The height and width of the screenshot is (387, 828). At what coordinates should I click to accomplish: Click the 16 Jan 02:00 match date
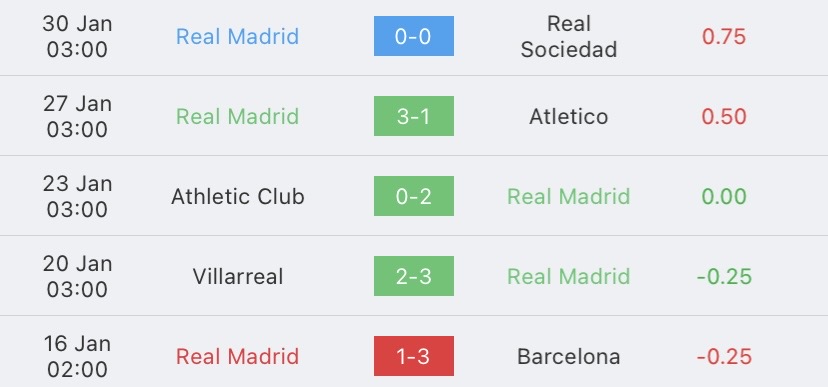click(77, 356)
